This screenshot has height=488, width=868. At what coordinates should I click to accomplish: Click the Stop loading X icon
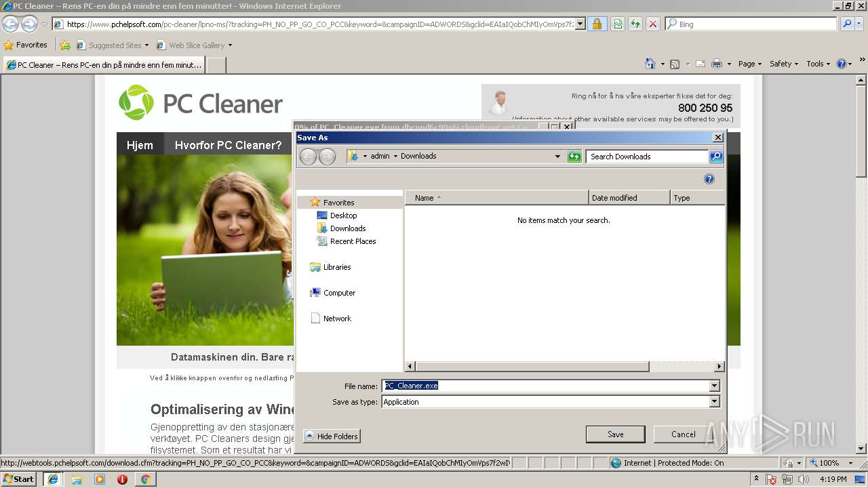[653, 24]
